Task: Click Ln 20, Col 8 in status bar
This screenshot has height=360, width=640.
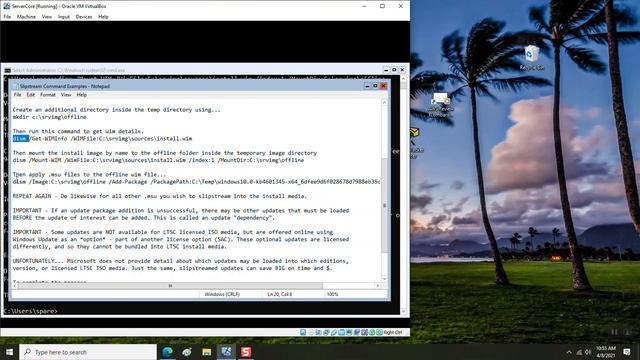Action: click(x=280, y=294)
